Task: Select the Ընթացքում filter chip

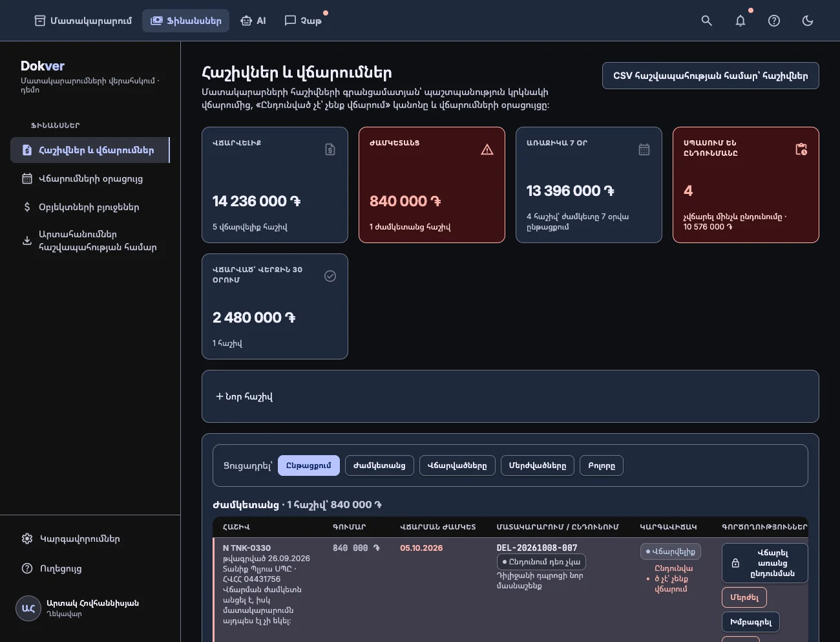Action: (308, 465)
